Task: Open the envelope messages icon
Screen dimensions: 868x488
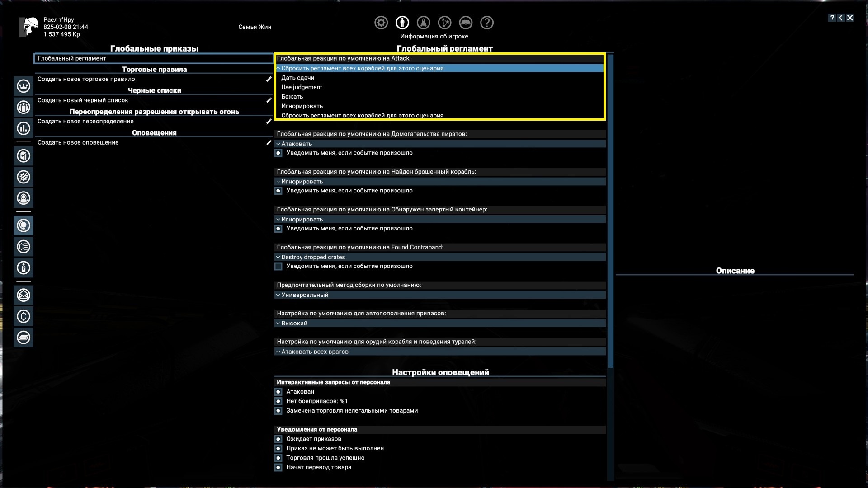Action: pos(24,295)
